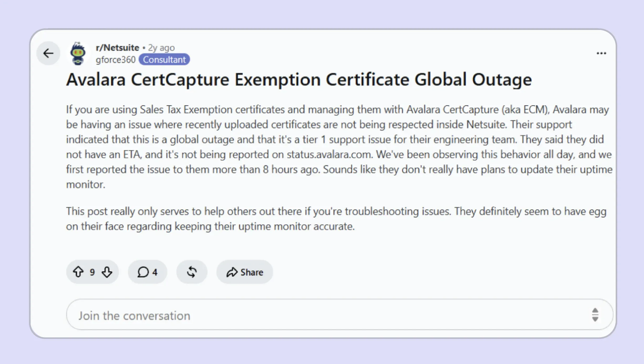Open the comments button showing 4
The image size is (644, 364).
coord(147,272)
